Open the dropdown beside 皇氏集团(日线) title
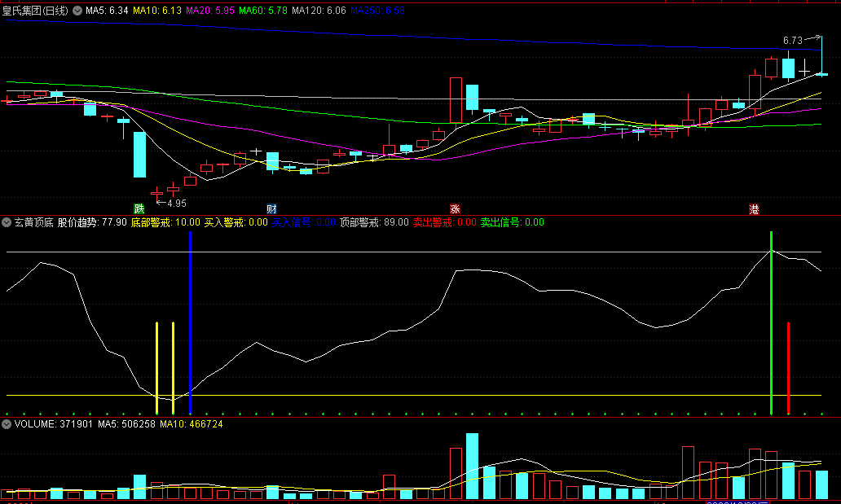This screenshot has width=841, height=504. coord(77,11)
